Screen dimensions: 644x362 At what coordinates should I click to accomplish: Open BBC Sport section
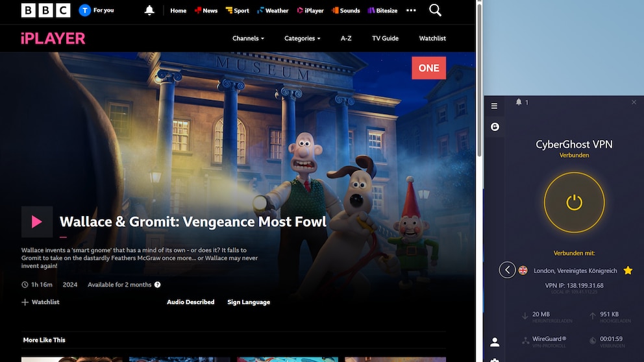tap(238, 10)
